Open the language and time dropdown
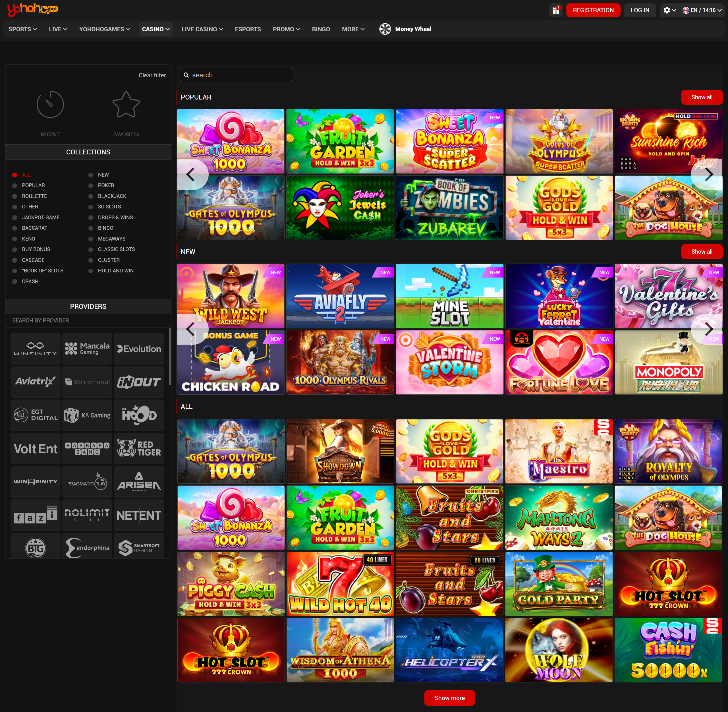 pyautogui.click(x=702, y=10)
